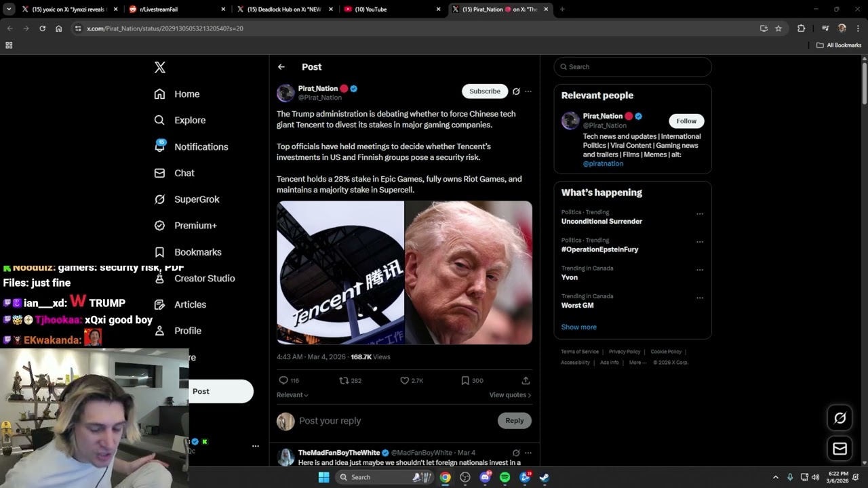
Task: Open Unconditional Surrender trending topic
Action: click(601, 222)
